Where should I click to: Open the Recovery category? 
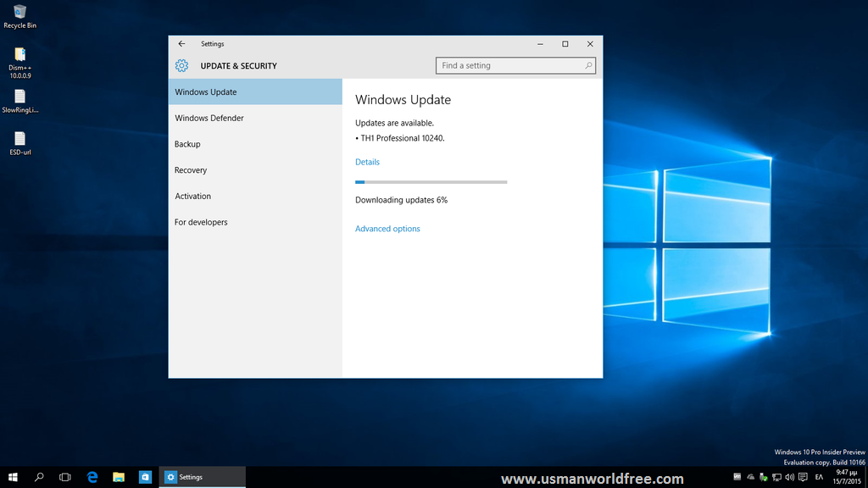tap(255, 169)
